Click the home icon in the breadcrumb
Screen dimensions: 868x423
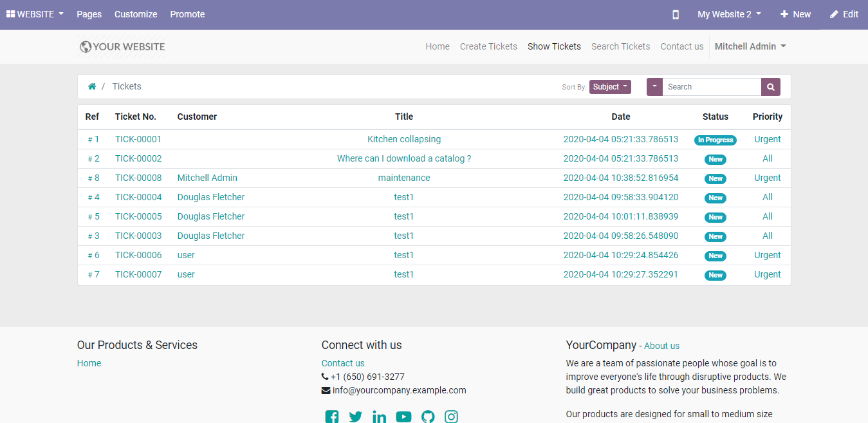coord(92,86)
